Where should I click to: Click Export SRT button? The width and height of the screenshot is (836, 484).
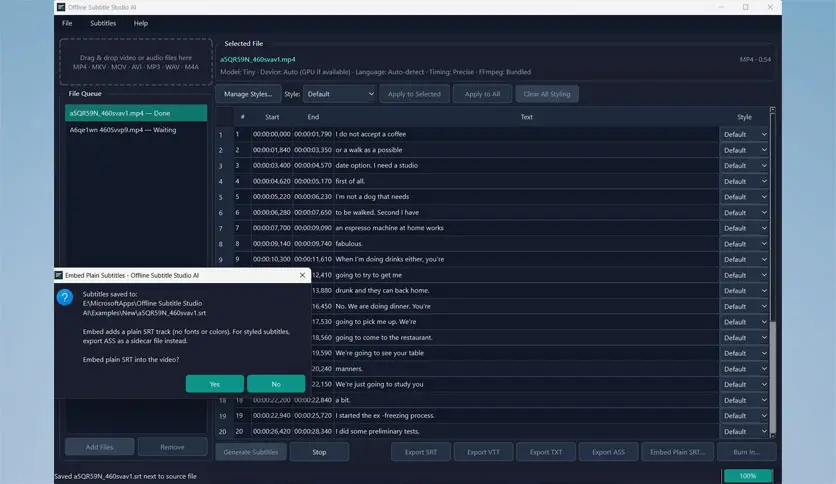pos(421,452)
